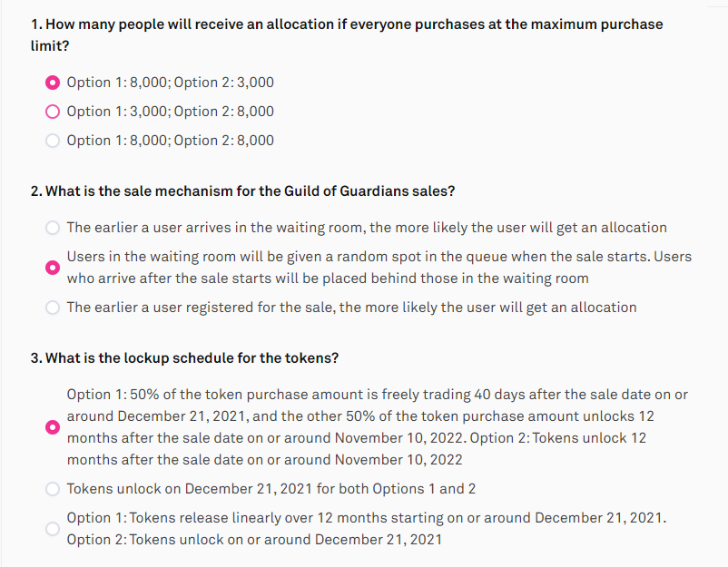
Task: Choose radio for 'Tokens release linearly over 12 months'
Action: (x=53, y=529)
